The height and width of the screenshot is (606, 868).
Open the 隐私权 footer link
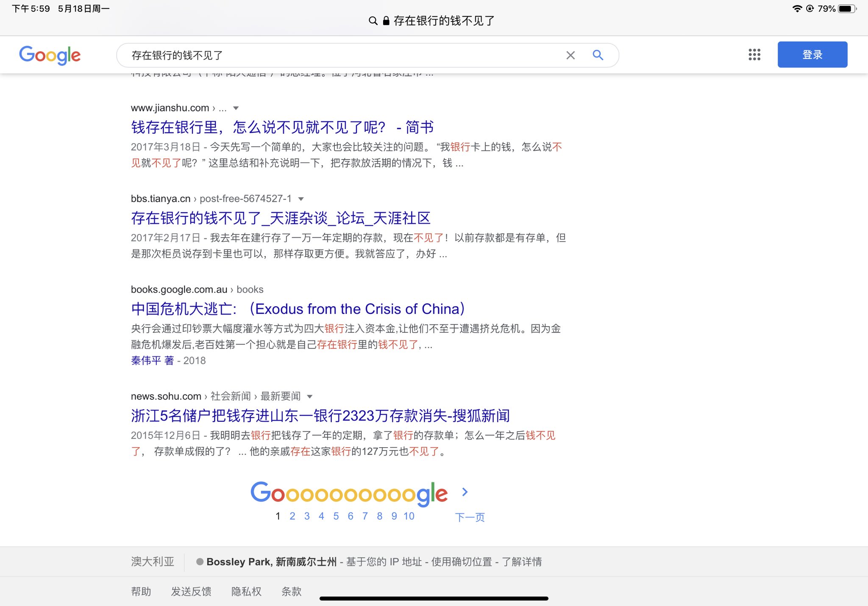[246, 591]
